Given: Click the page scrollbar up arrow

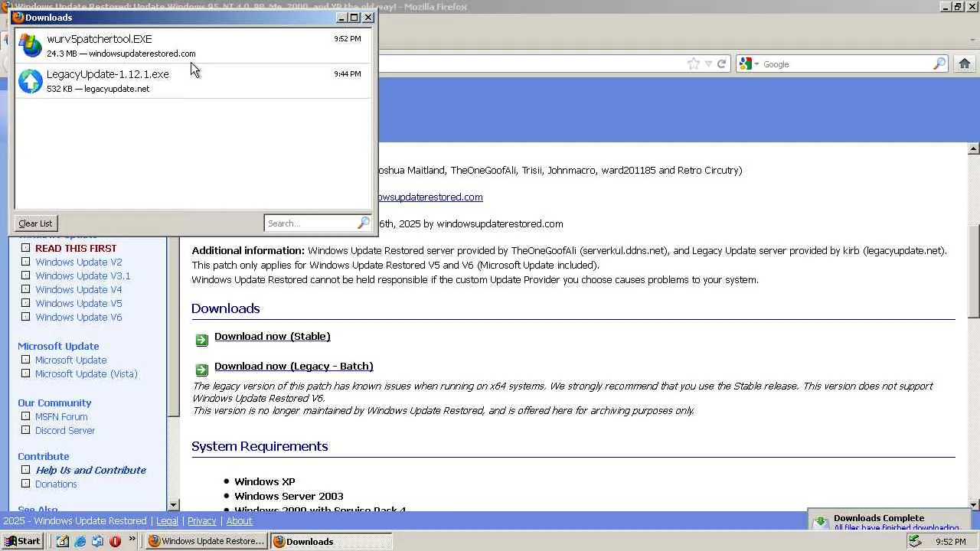Looking at the screenshot, I should pos(974,148).
